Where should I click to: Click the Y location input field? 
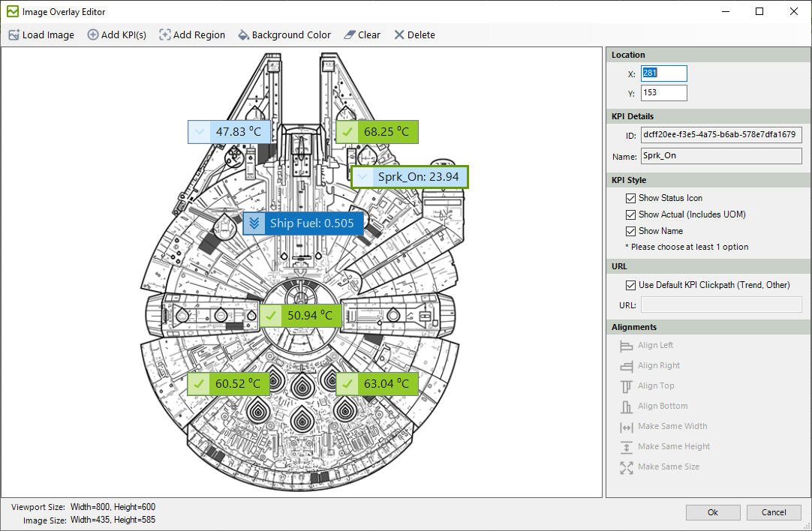point(664,93)
